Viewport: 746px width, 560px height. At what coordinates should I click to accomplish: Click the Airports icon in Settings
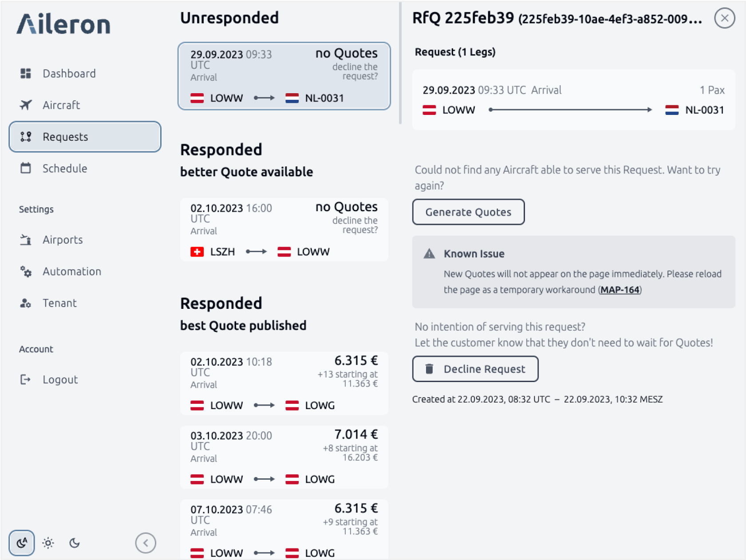tap(26, 240)
